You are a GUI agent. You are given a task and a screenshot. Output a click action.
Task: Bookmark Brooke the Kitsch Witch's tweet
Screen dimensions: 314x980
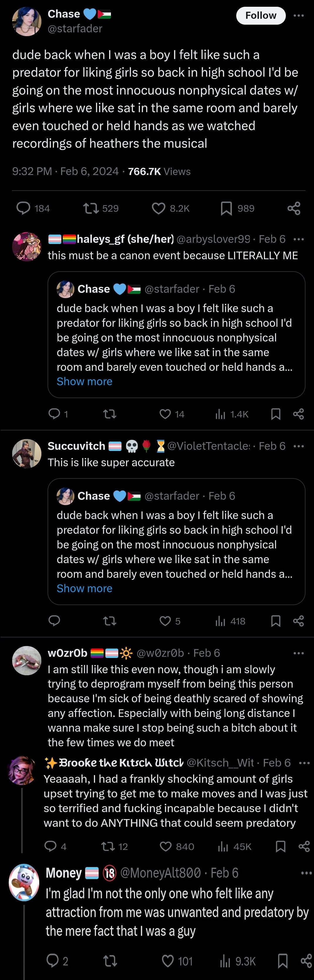[x=281, y=846]
